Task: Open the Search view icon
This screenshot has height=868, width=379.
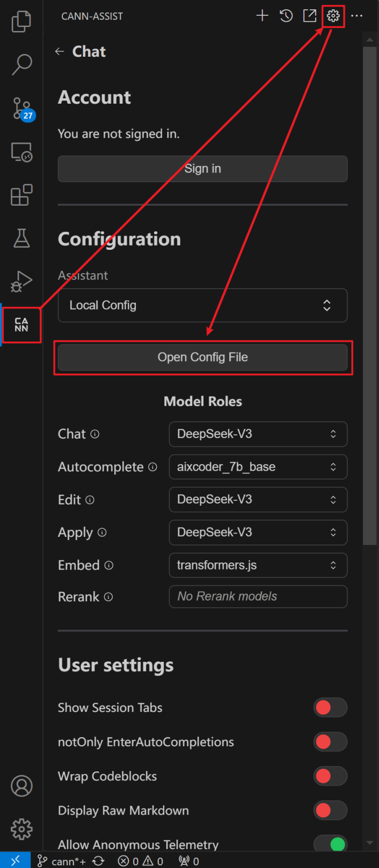Action: (x=21, y=64)
